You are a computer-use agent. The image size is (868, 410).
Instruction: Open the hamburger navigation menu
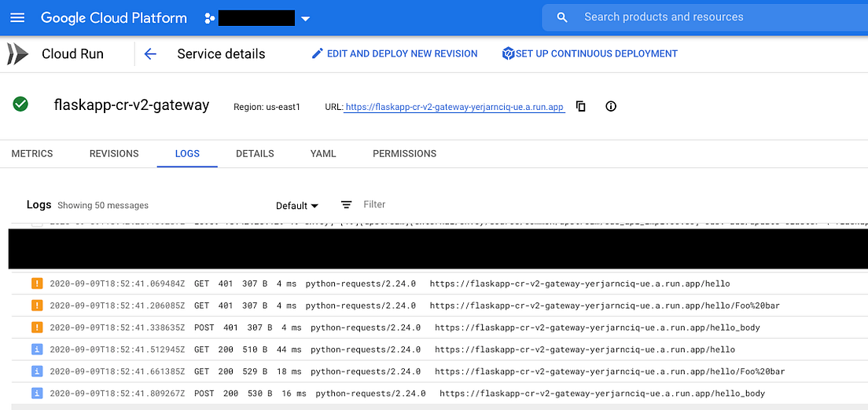pos(18,18)
